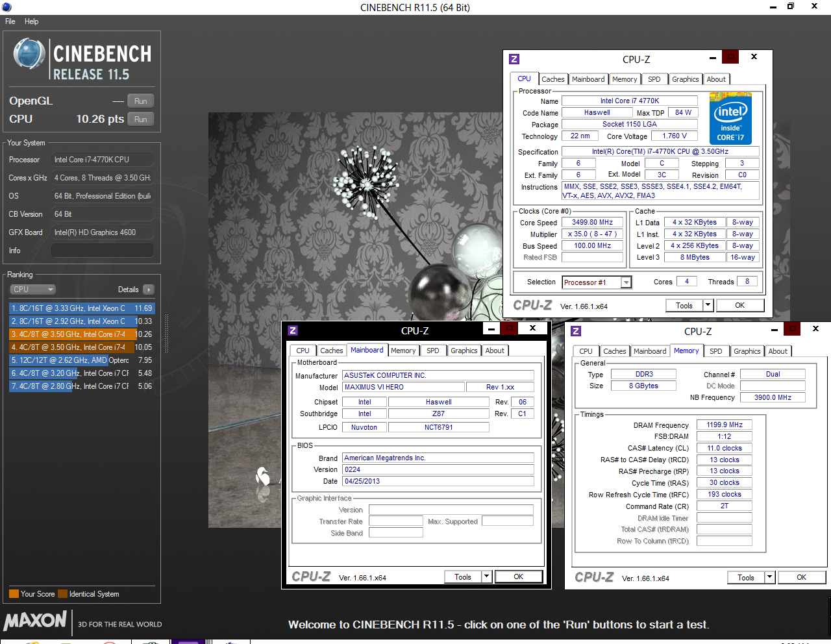The height and width of the screenshot is (644, 831).
Task: Click Tools button in CPU-Z Mainboard window
Action: coord(463,576)
